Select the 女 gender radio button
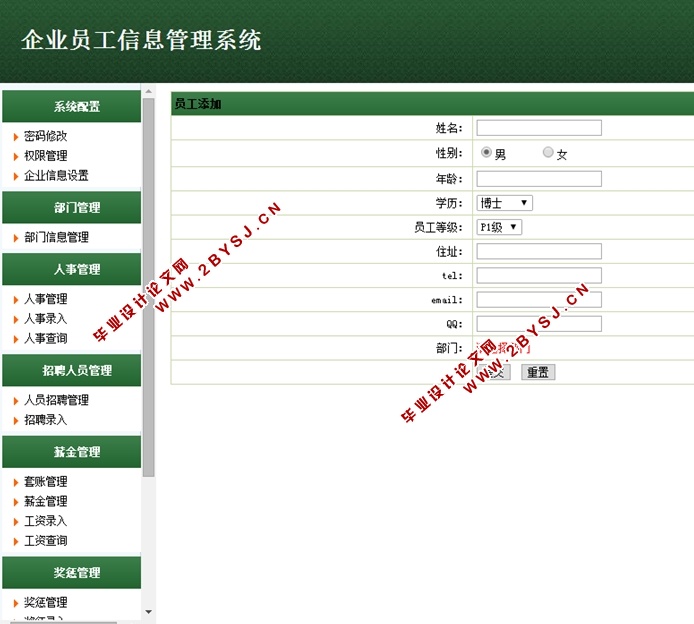 (x=548, y=152)
